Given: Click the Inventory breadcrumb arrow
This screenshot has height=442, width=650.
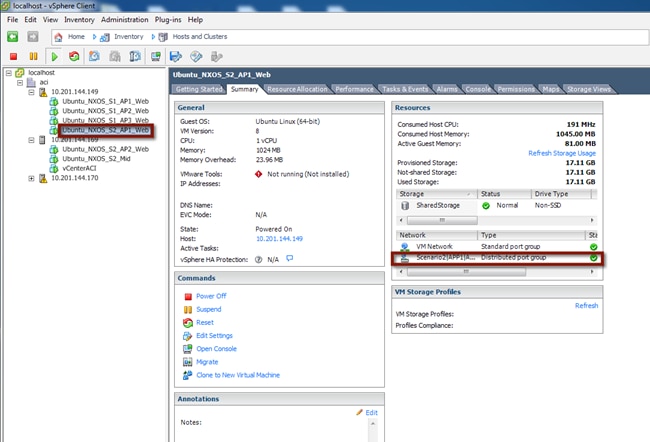Looking at the screenshot, I should 95,37.
